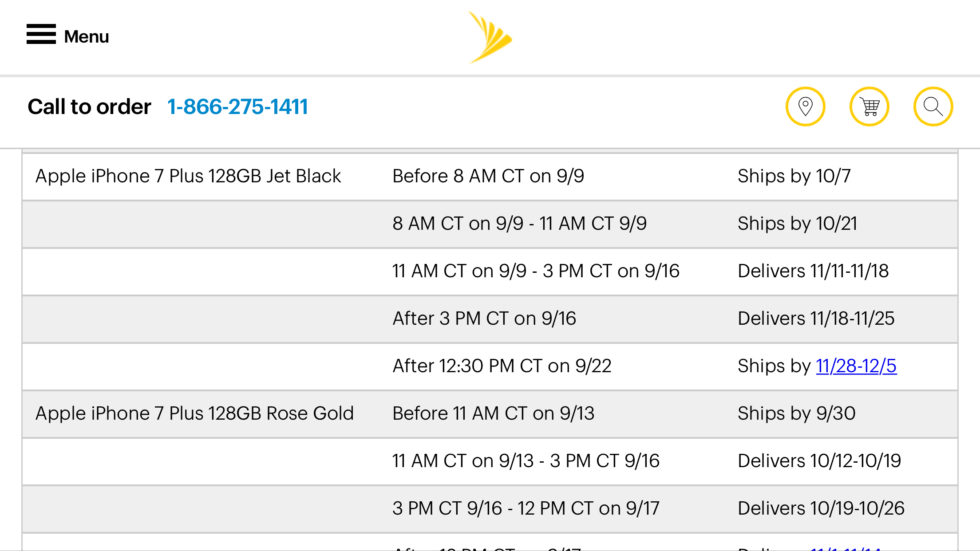Select iPhone 7 Plus 128GB Jet Black cell
980x551 pixels.
[x=188, y=176]
